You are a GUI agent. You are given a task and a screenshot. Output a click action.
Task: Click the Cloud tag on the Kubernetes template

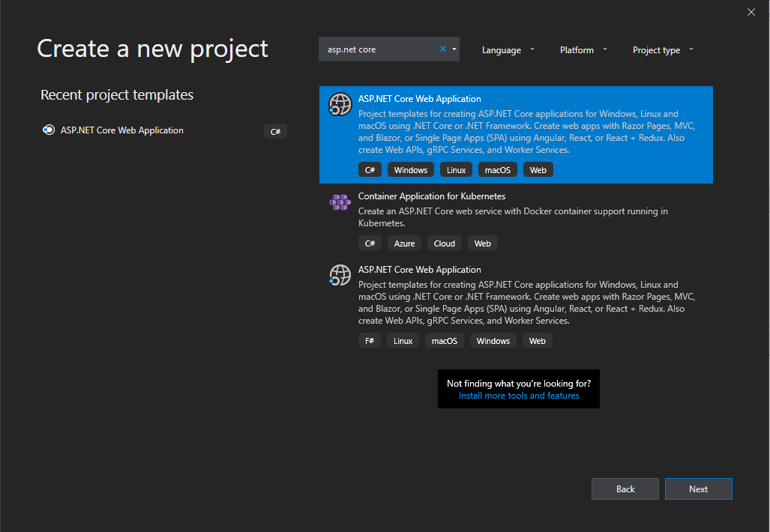[444, 243]
